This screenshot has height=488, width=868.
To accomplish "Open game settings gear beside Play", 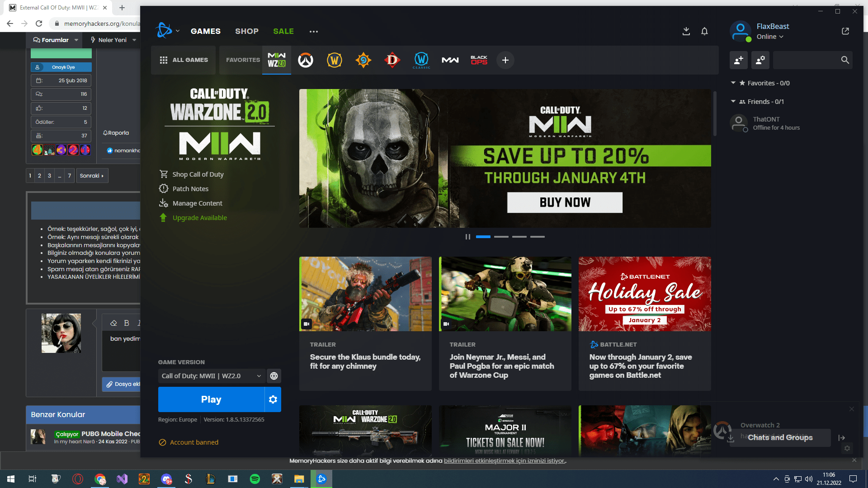I will point(273,399).
